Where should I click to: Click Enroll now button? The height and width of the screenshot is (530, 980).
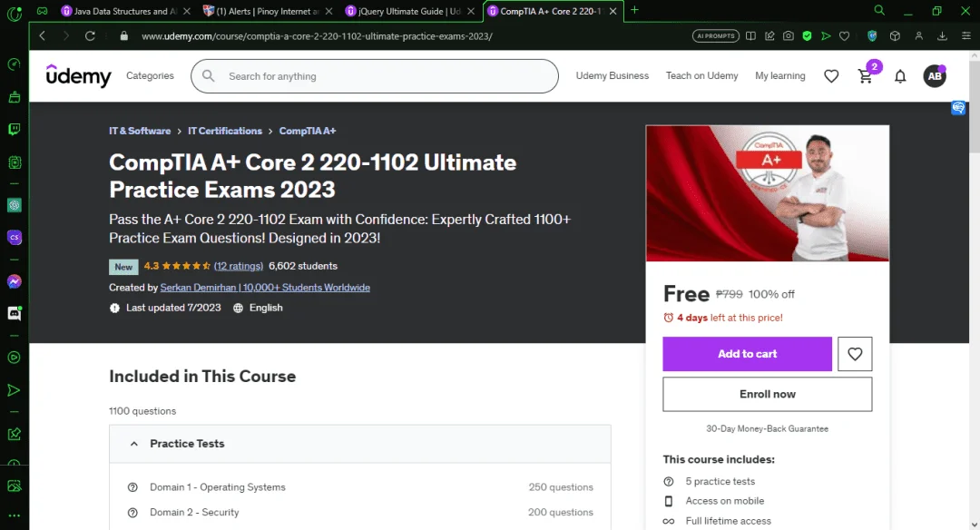(767, 394)
